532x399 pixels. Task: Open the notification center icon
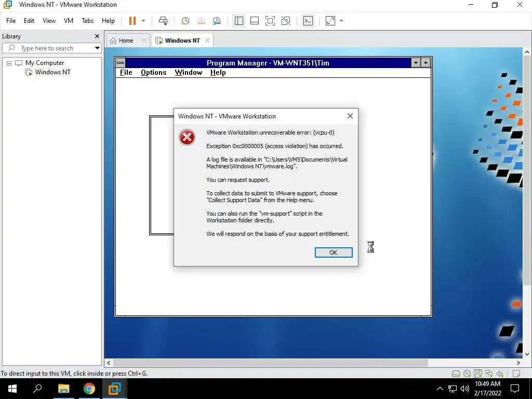point(515,389)
